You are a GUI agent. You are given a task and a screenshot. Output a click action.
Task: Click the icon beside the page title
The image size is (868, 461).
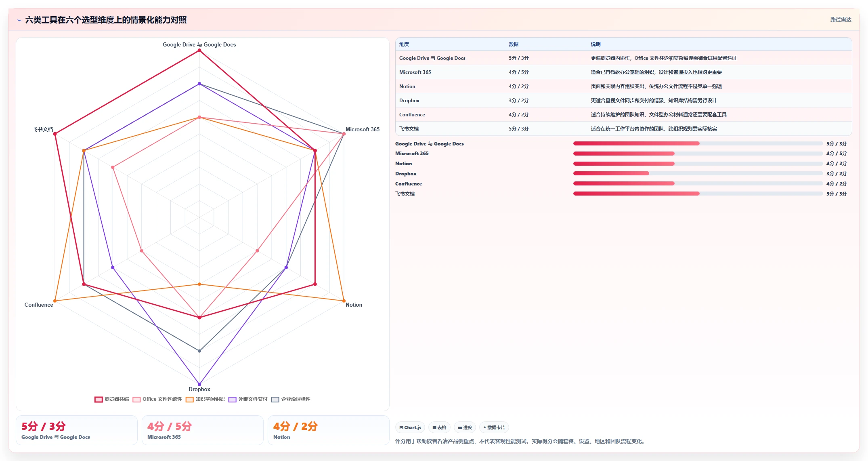point(19,20)
